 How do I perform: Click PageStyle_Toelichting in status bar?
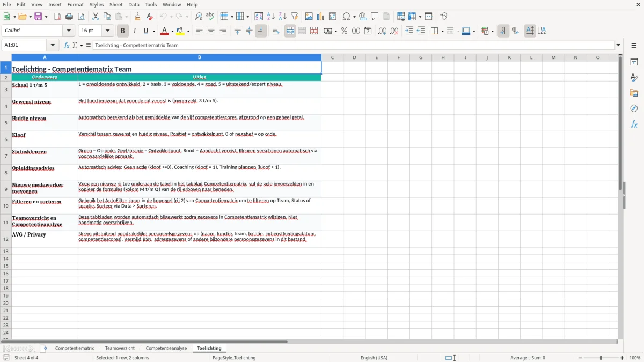pos(234,358)
